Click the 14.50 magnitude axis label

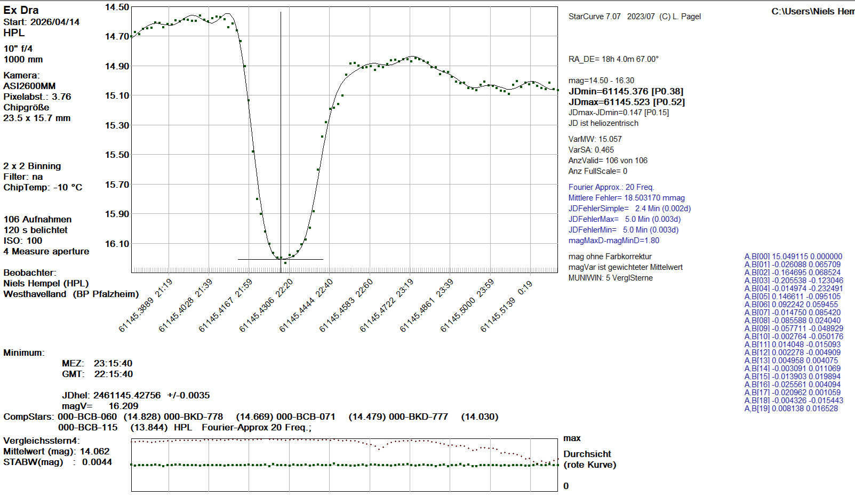pos(117,7)
